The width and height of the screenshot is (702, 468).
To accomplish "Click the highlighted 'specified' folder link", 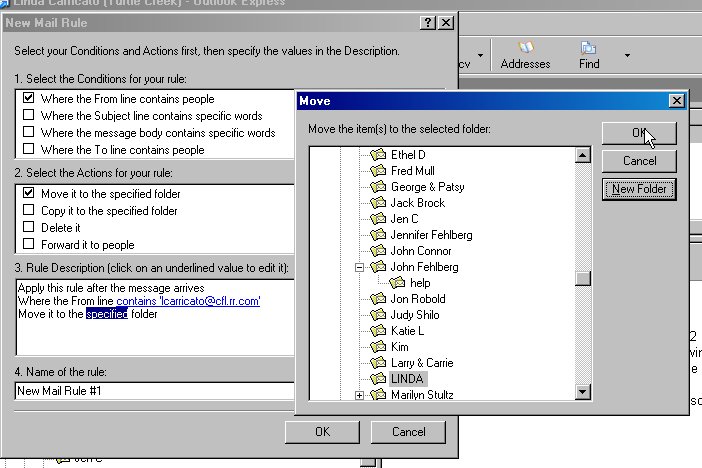I will pos(107,314).
